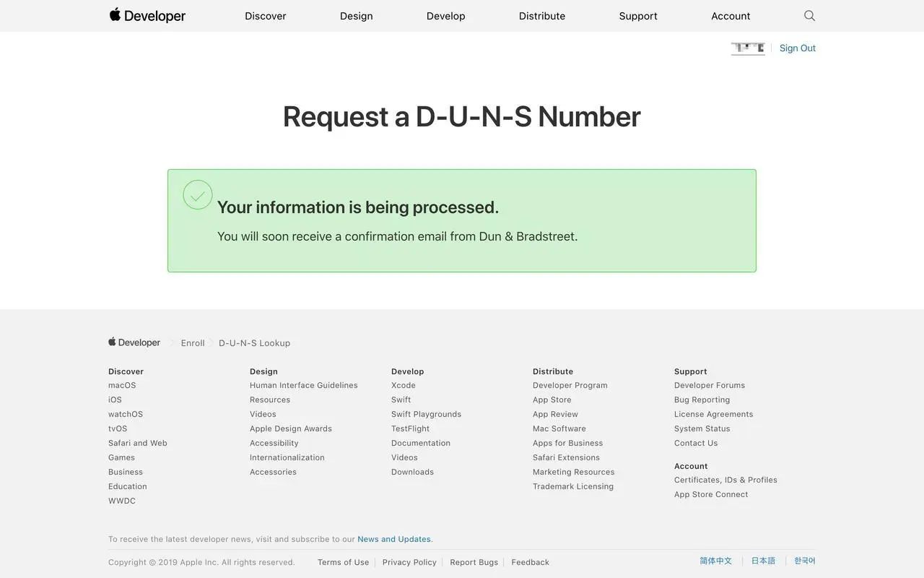Open Videos link under Design column
Viewport: 924px width, 578px height.
pyautogui.click(x=263, y=414)
